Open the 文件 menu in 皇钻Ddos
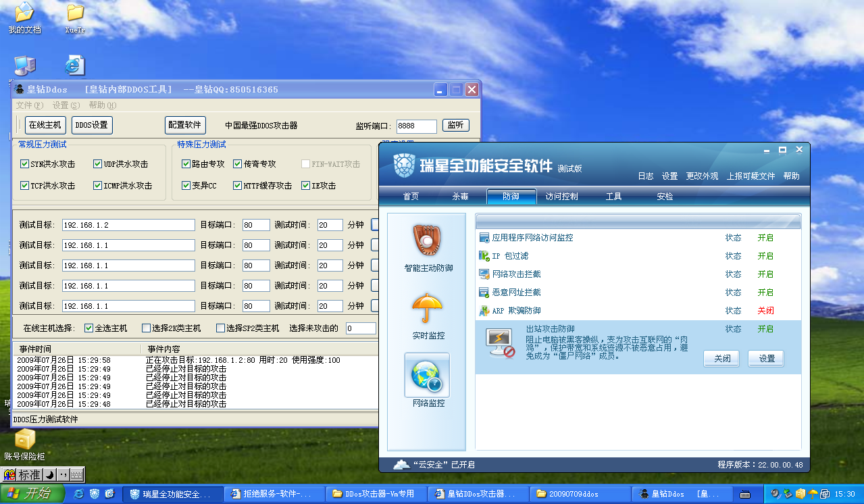Image resolution: width=864 pixels, height=504 pixels. 29,105
